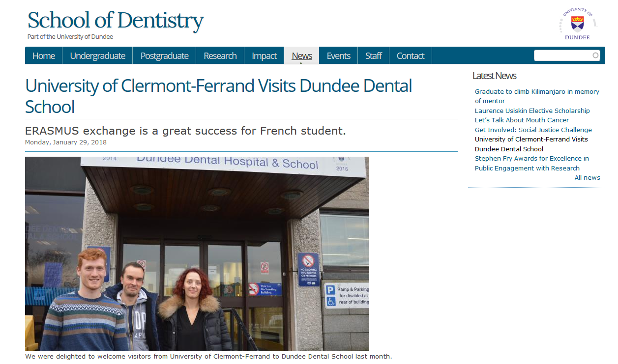618x364 pixels.
Task: Open Stephen Fry Awards news link
Action: tap(532, 163)
